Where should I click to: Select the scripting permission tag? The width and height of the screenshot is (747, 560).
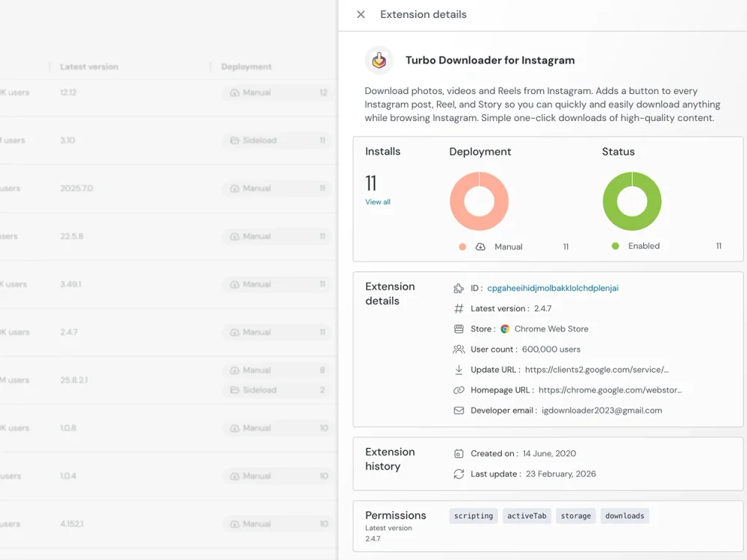click(x=474, y=516)
